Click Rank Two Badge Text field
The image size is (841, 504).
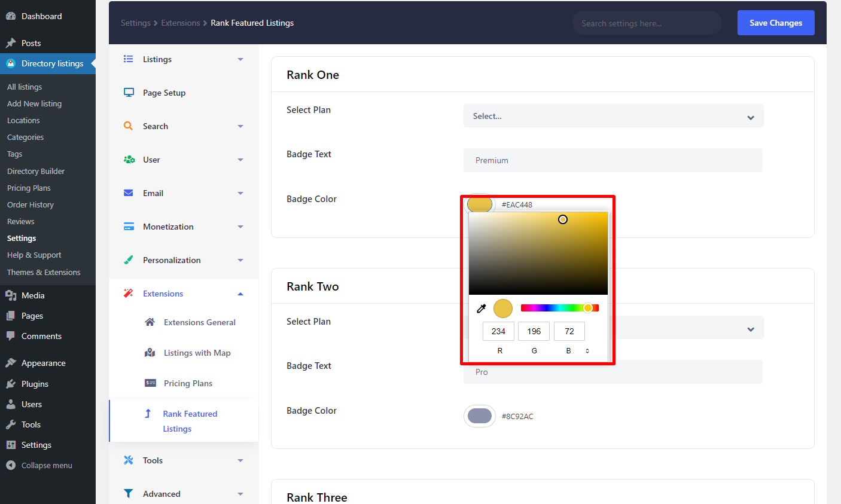point(613,372)
